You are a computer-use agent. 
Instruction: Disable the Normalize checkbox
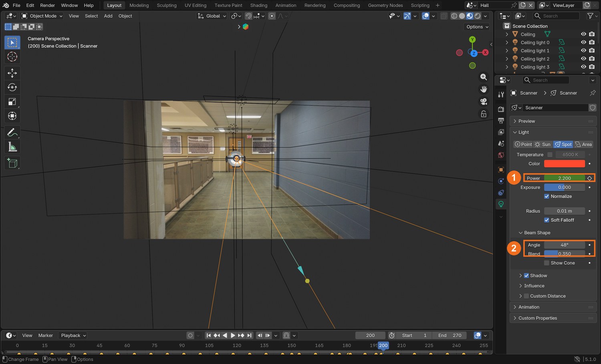point(547,196)
